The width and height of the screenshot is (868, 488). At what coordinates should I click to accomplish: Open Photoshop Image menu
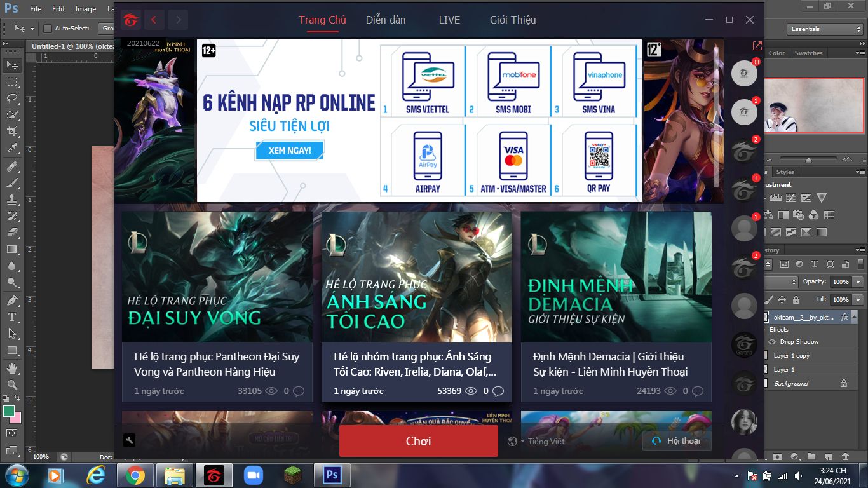tap(86, 9)
